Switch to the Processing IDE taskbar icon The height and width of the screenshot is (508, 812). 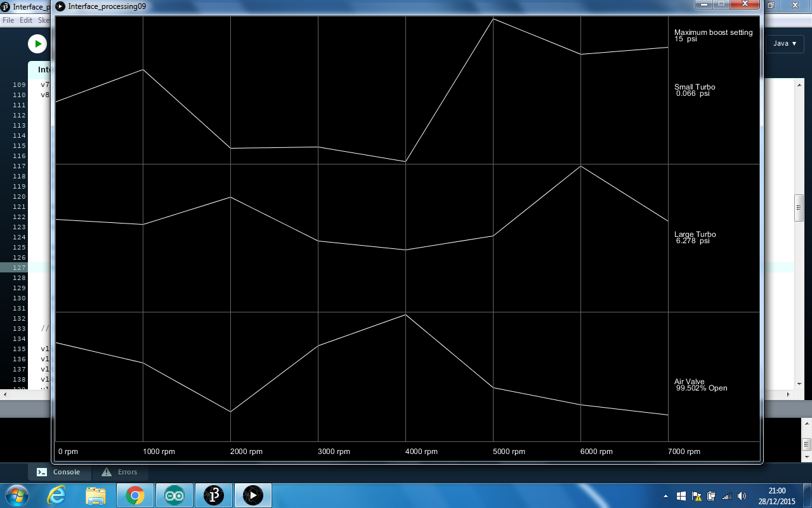click(x=214, y=495)
